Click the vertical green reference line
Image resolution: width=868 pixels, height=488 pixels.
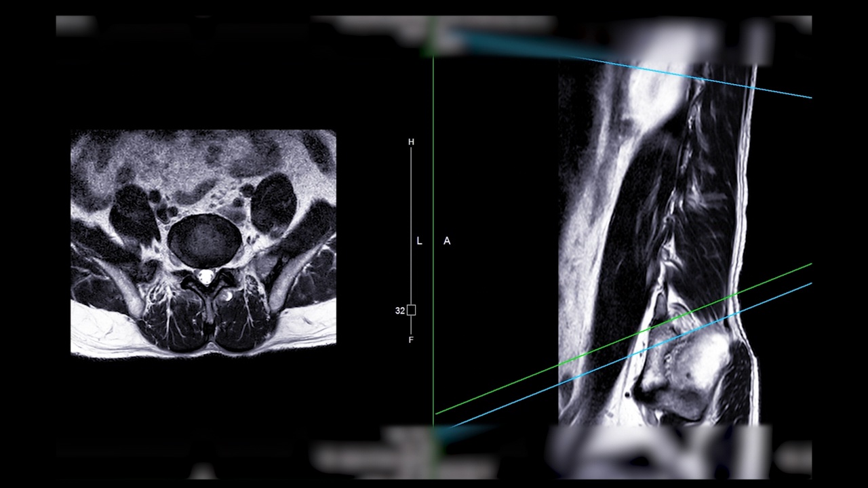(433, 241)
